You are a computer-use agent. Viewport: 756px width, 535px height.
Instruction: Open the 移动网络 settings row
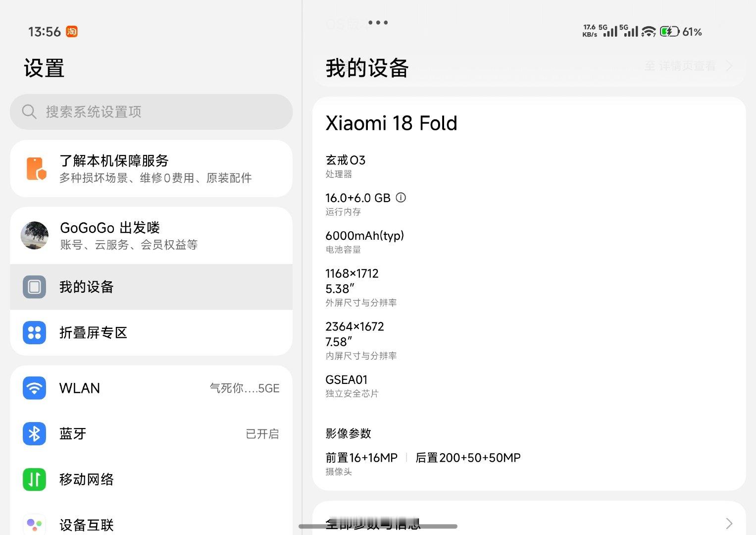pyautogui.click(x=151, y=480)
